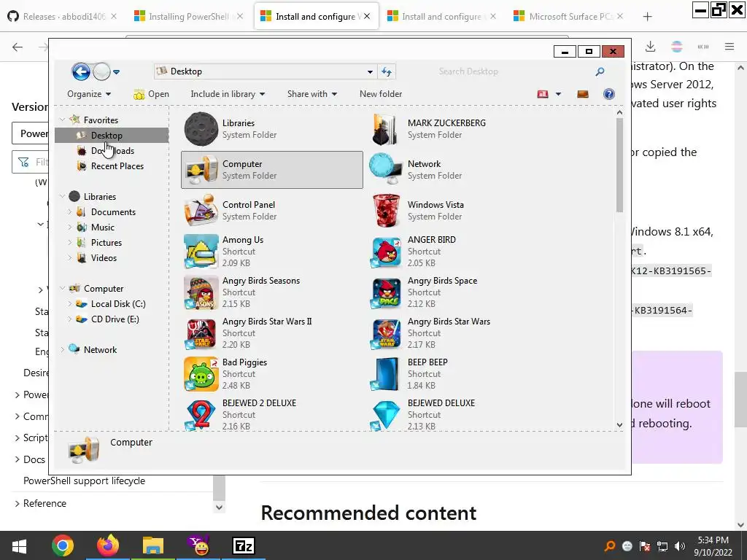Open a new browser tab with plus
This screenshot has width=747, height=560.
point(647,17)
